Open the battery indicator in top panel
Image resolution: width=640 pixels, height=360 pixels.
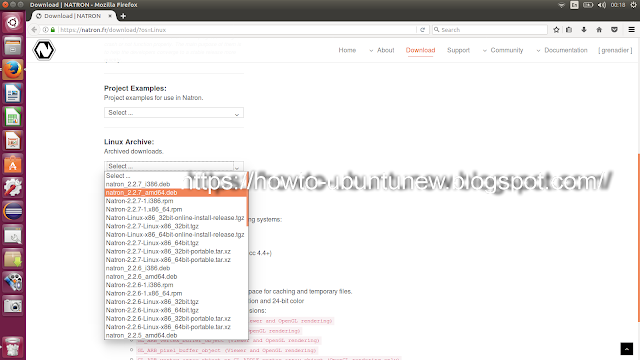(x=588, y=5)
